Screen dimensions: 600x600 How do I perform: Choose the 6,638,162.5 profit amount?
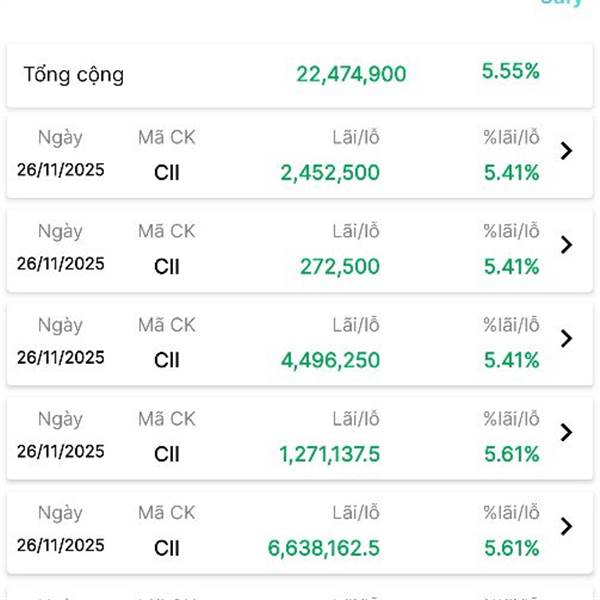(x=324, y=548)
